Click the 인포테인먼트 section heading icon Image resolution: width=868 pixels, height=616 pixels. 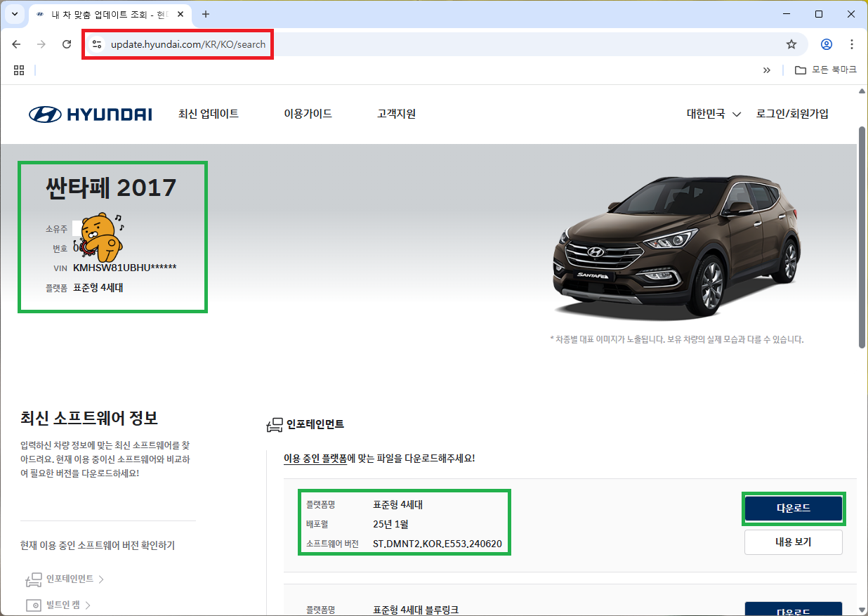pos(275,424)
